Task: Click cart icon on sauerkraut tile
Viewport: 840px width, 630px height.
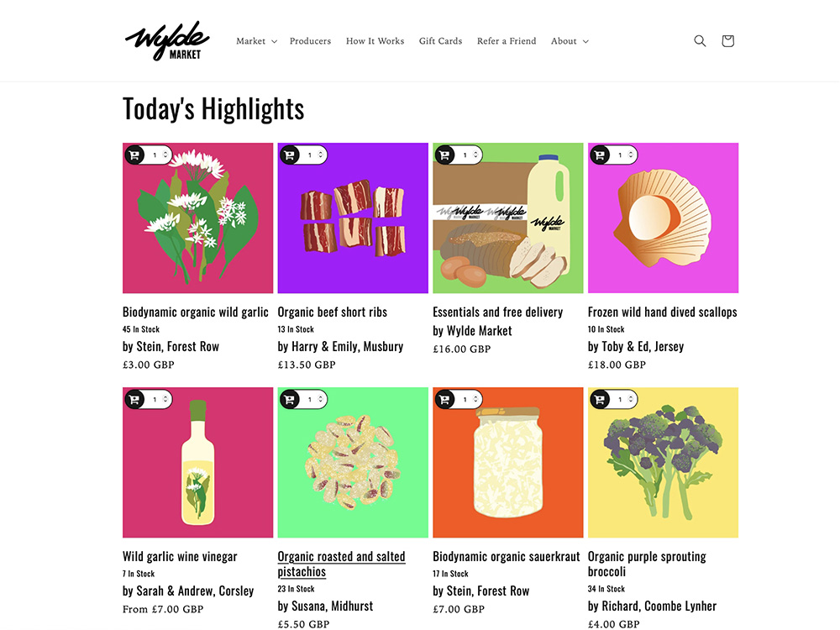Action: (445, 400)
